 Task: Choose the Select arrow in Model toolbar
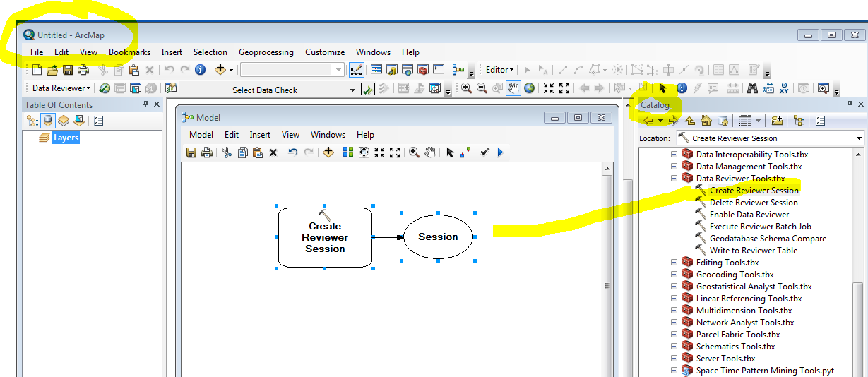450,152
